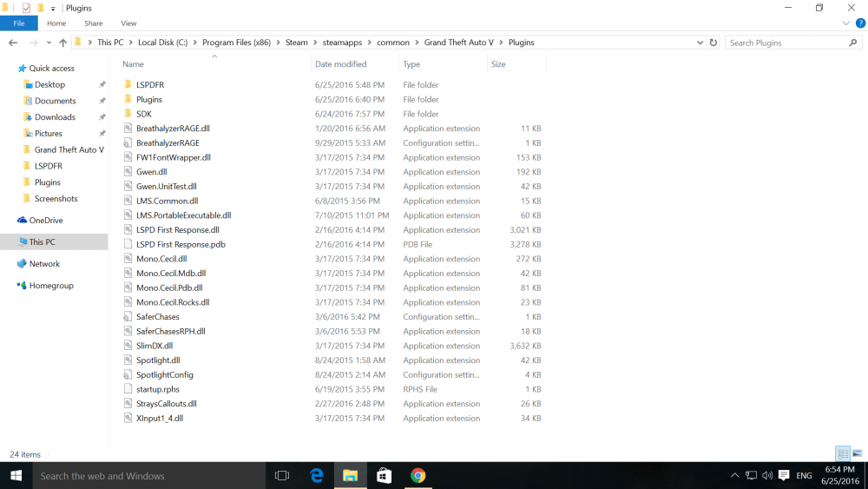Expand Local Disk (C:) breadcrumb arrow
Screen dimensions: 868x489
click(194, 43)
